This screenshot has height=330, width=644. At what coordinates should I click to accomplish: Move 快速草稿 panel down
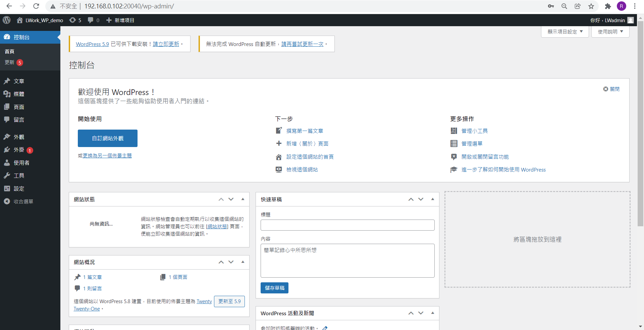tap(421, 199)
